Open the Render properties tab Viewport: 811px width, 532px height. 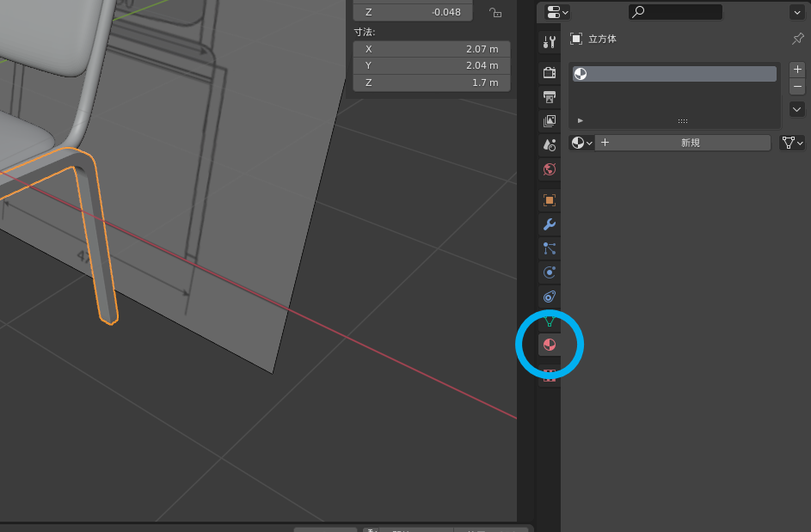tap(550, 73)
